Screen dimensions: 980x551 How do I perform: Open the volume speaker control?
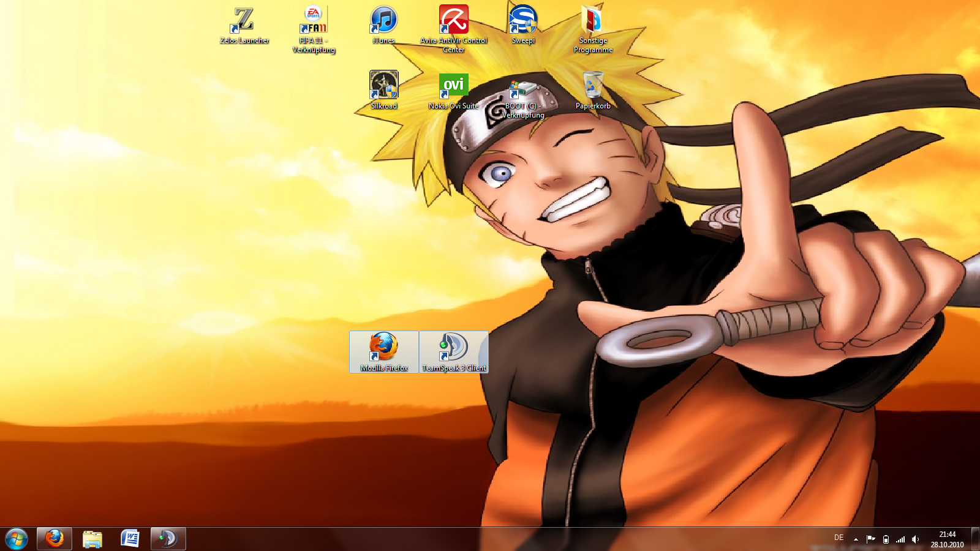pos(915,539)
